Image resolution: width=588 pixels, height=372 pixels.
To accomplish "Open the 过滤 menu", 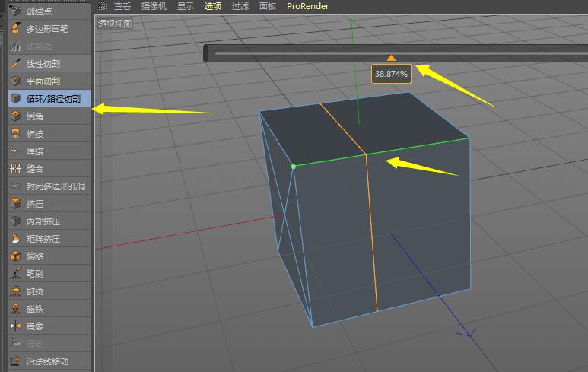I will [x=240, y=6].
